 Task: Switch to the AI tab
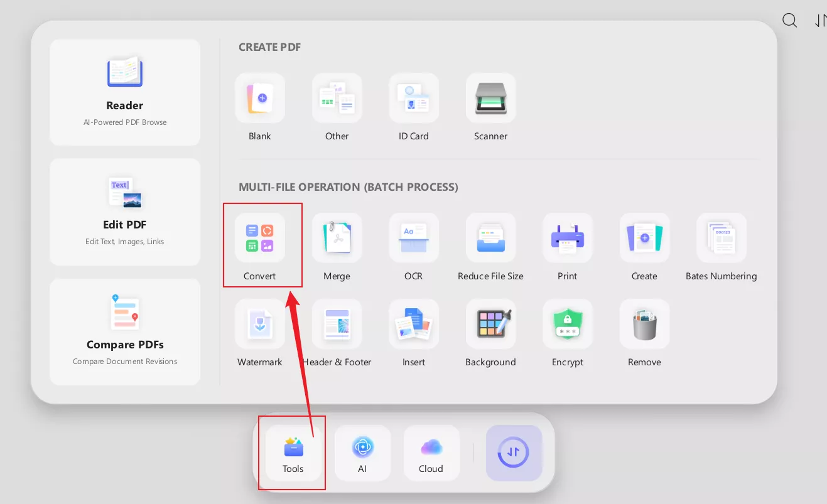[x=362, y=453]
